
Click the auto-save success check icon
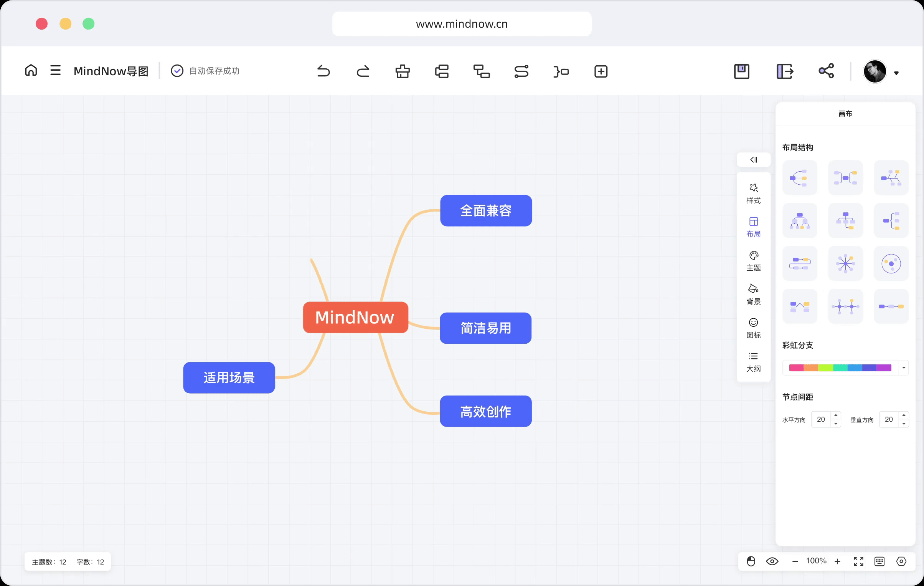[x=177, y=71]
